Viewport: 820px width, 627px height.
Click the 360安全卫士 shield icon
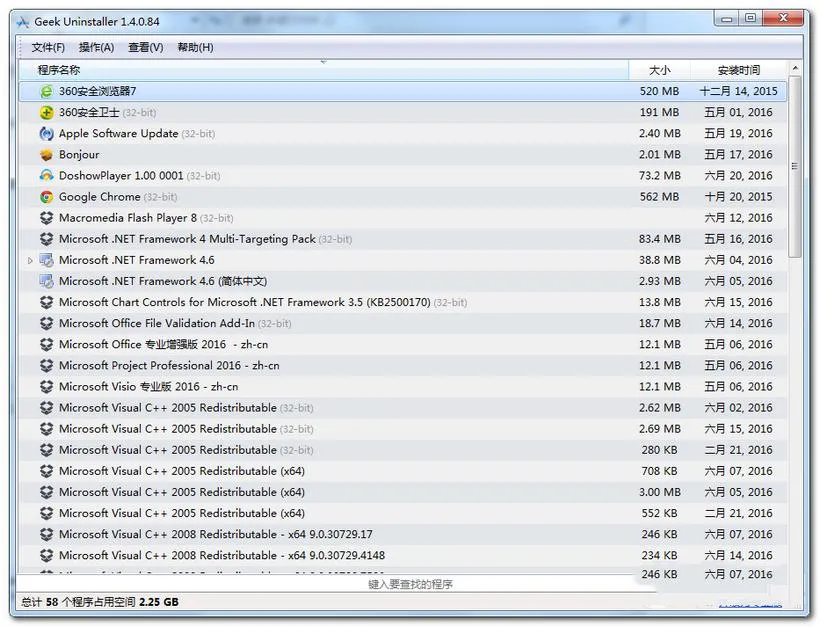point(47,112)
